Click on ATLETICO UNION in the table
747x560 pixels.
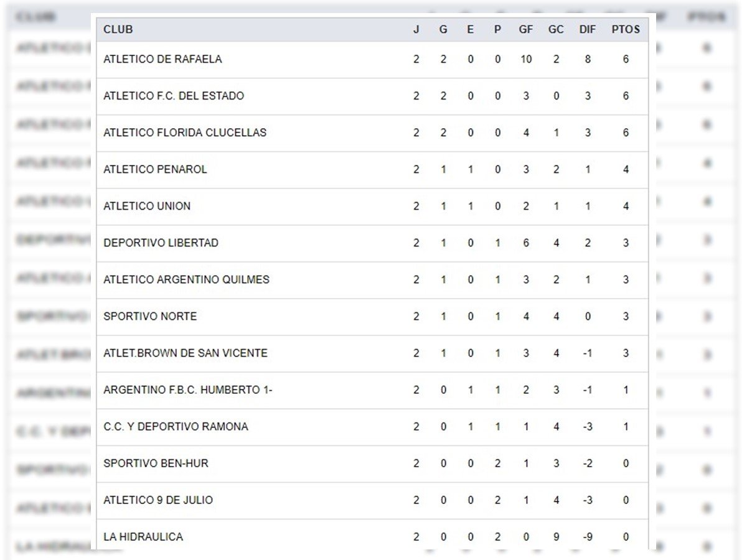point(147,206)
